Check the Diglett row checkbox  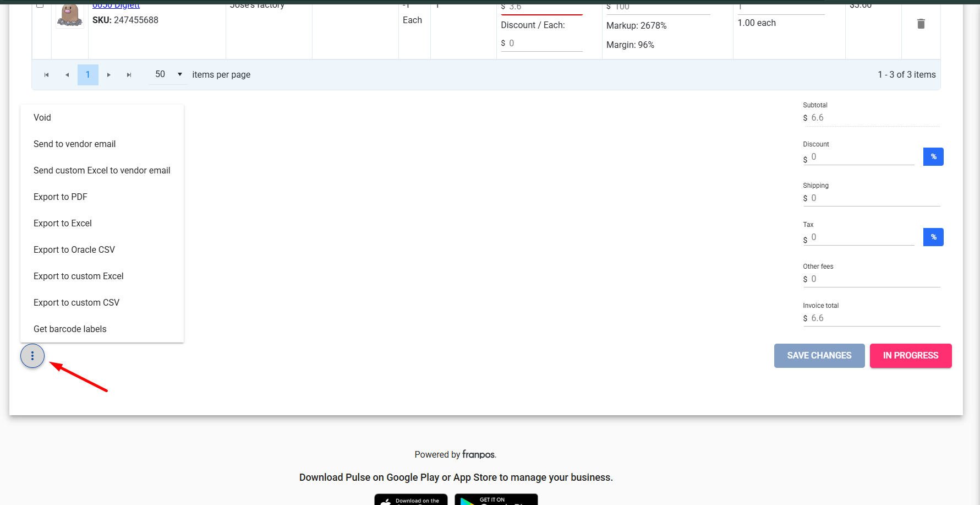[40, 5]
